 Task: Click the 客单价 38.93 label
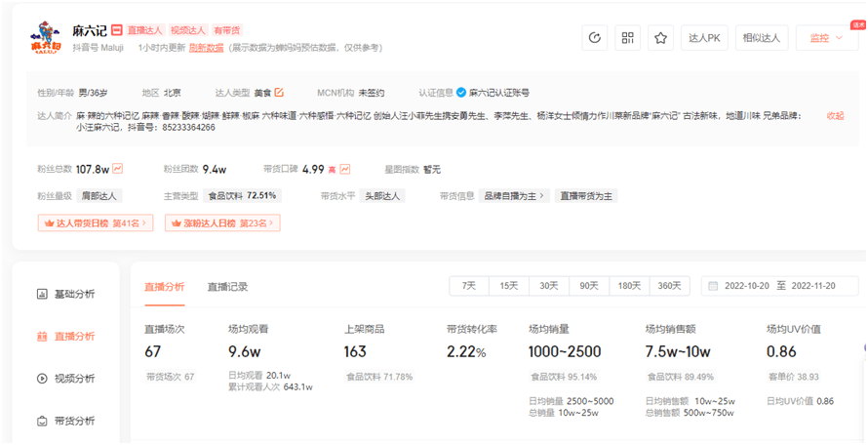pos(793,377)
